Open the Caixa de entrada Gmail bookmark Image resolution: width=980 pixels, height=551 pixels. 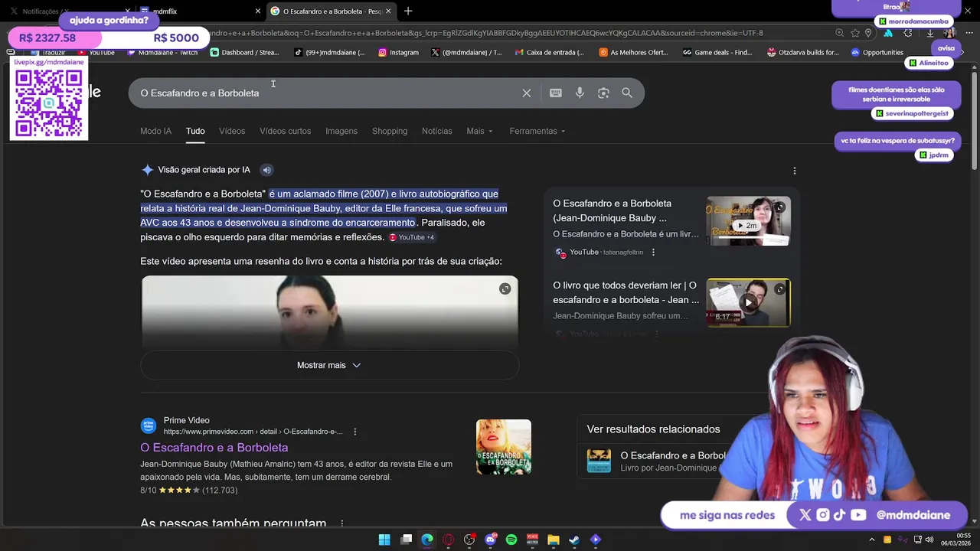click(550, 53)
